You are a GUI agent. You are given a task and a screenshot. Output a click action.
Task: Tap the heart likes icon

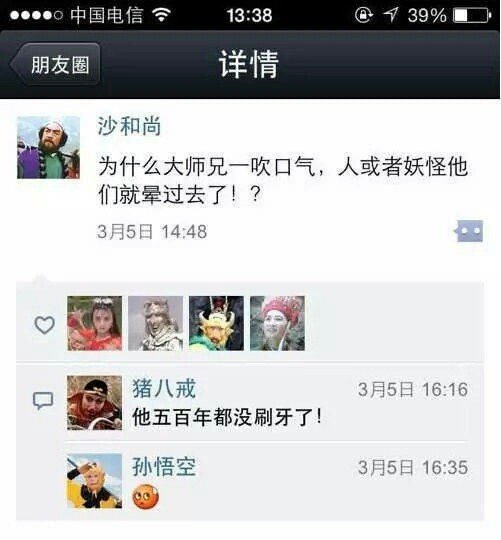click(x=44, y=324)
